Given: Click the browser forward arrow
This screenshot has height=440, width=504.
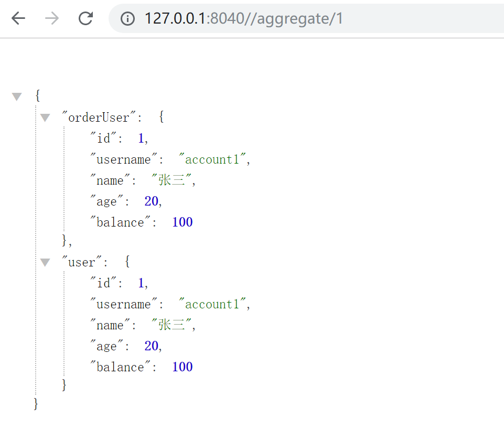Looking at the screenshot, I should point(52,19).
